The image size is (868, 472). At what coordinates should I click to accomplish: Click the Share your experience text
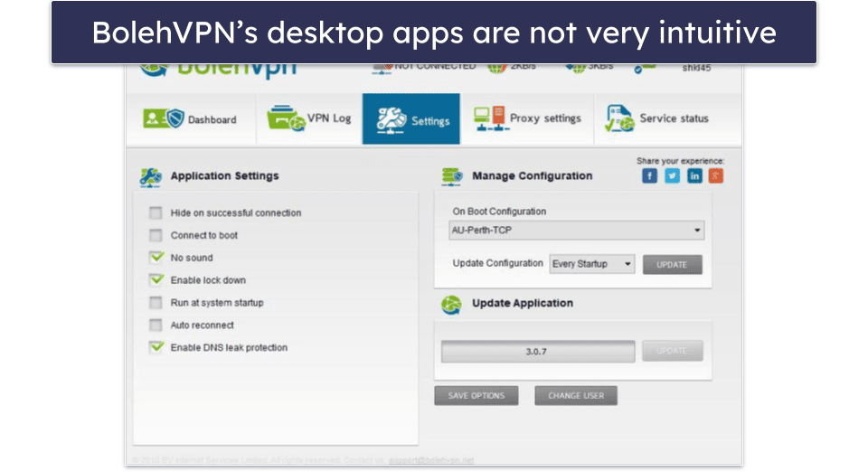pyautogui.click(x=680, y=161)
